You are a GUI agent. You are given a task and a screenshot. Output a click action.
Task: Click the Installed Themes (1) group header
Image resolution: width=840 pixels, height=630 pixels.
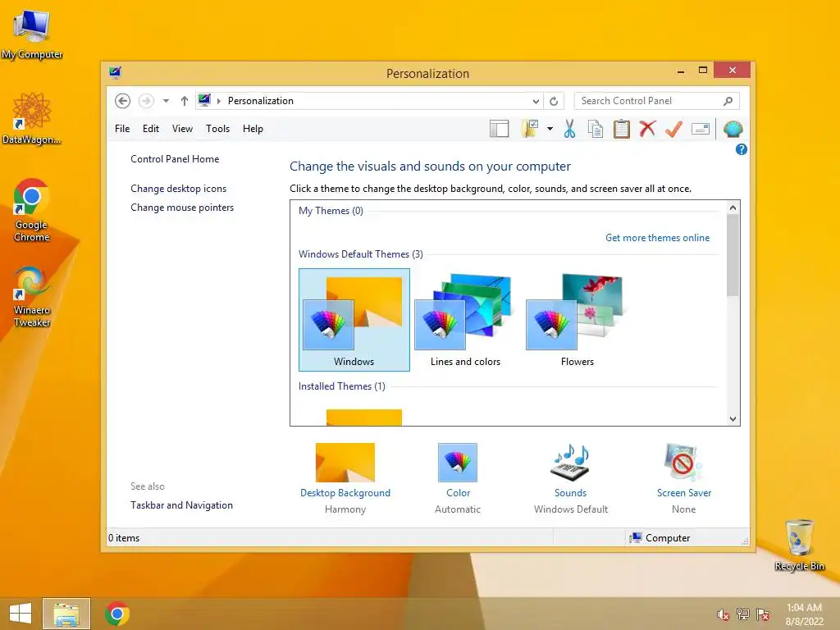tap(342, 386)
